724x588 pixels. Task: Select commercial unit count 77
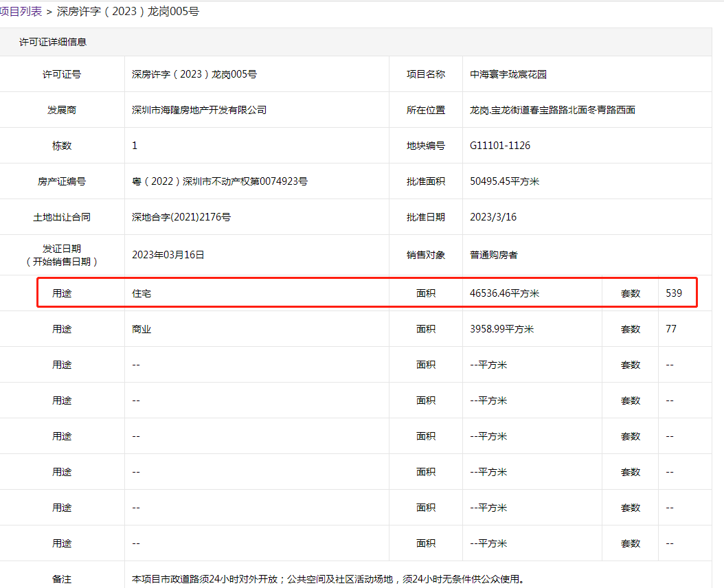[671, 329]
